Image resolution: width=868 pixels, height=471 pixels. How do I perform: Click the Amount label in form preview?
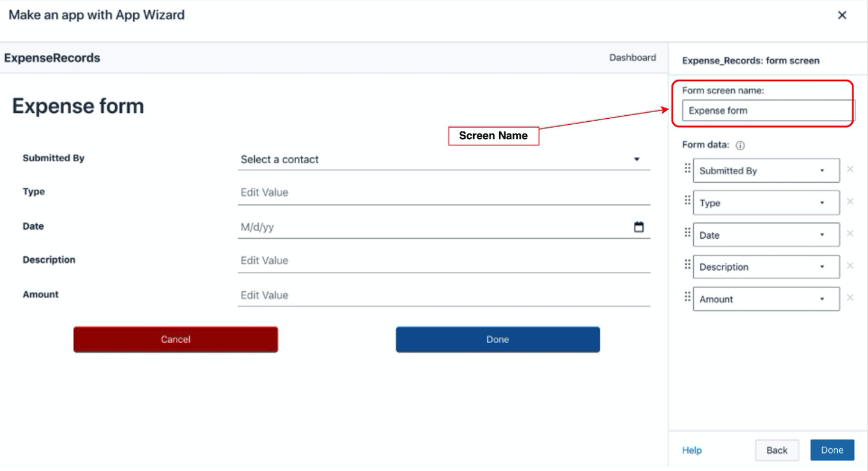pyautogui.click(x=41, y=294)
